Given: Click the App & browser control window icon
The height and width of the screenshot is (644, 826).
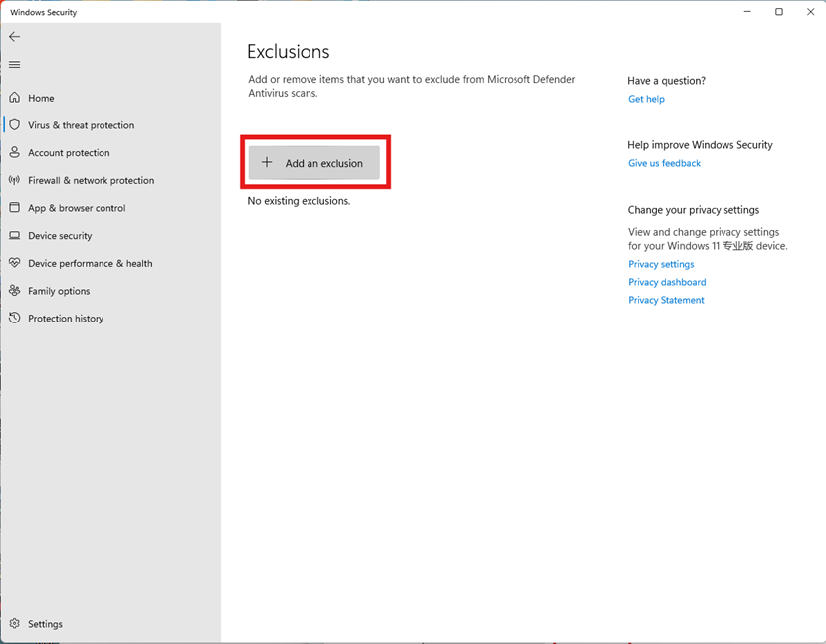Looking at the screenshot, I should [15, 208].
